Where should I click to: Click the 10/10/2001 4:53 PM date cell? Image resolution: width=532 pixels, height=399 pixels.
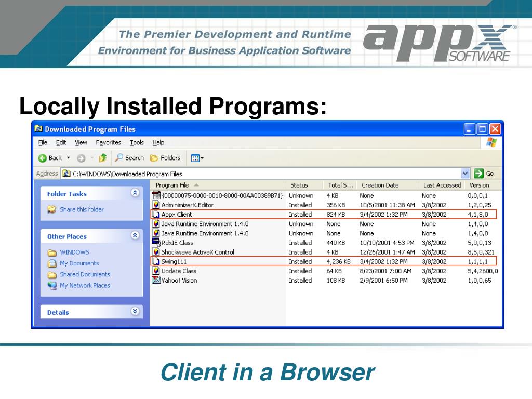point(387,243)
